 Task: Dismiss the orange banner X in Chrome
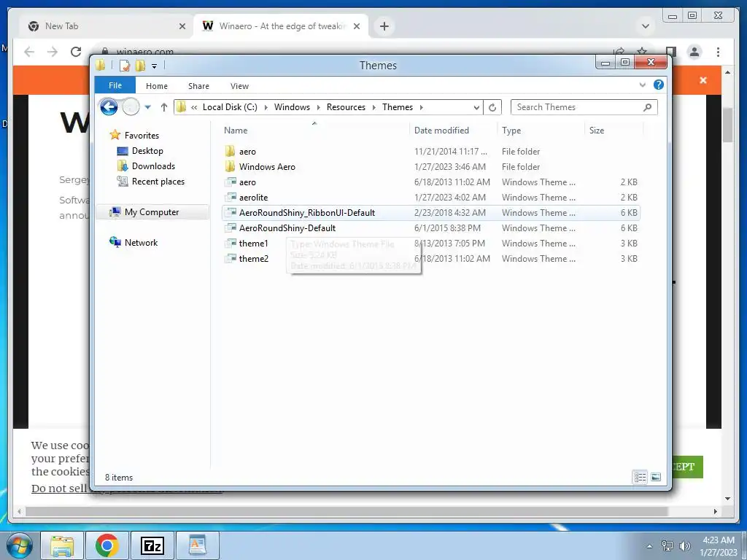(703, 80)
